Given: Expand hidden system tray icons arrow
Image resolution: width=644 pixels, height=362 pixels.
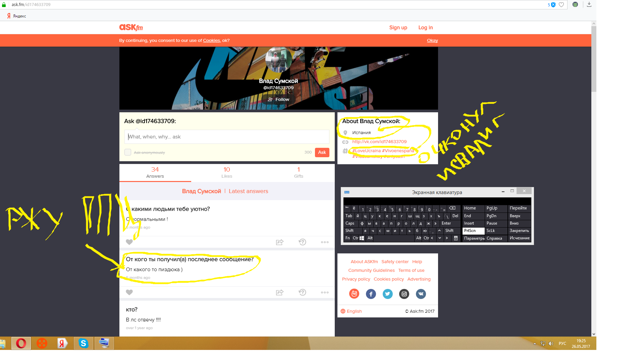Looking at the screenshot, I should click(x=535, y=344).
